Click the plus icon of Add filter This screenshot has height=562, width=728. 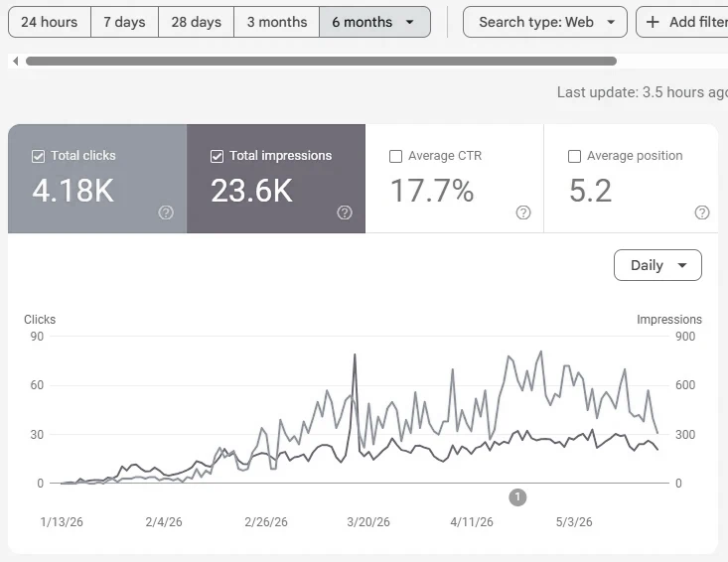pos(653,22)
